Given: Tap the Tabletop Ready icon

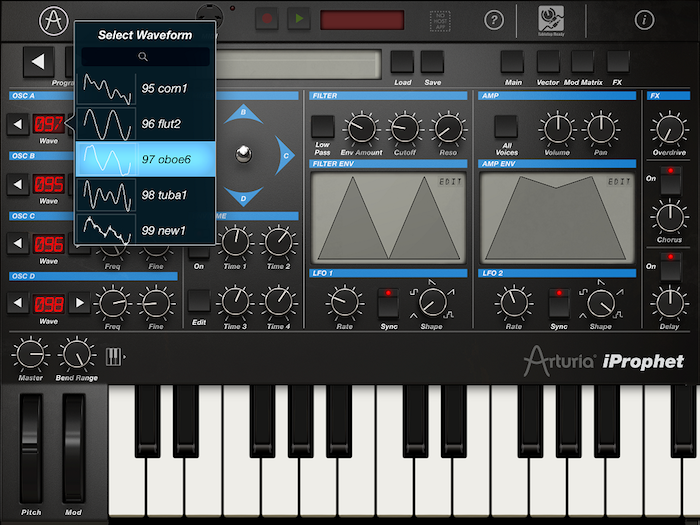Looking at the screenshot, I should (x=551, y=21).
